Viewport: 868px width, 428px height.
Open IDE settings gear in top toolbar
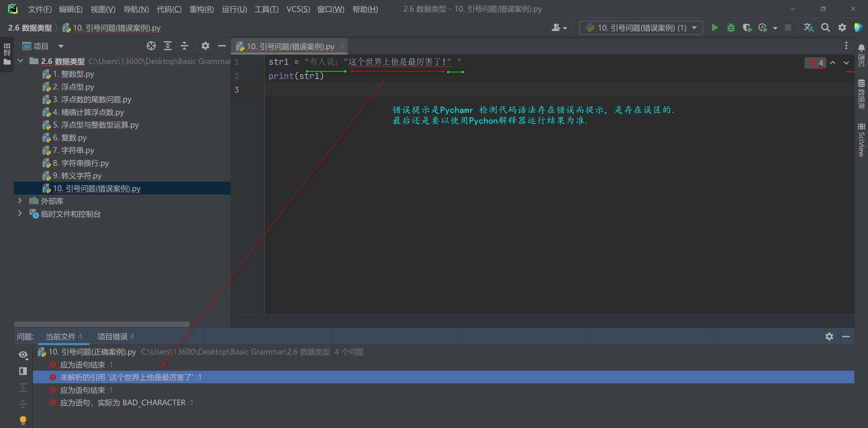point(842,28)
